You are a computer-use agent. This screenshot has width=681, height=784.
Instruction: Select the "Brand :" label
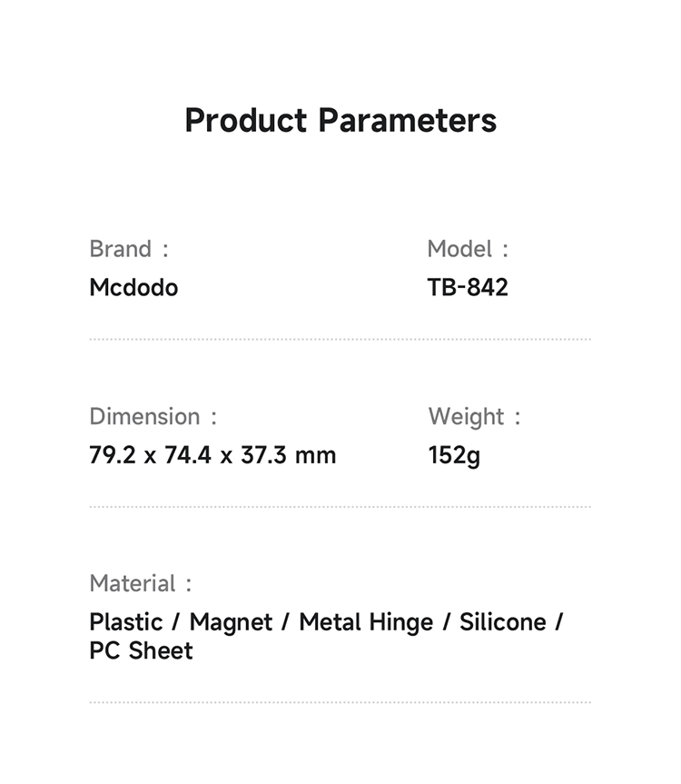pyautogui.click(x=129, y=249)
